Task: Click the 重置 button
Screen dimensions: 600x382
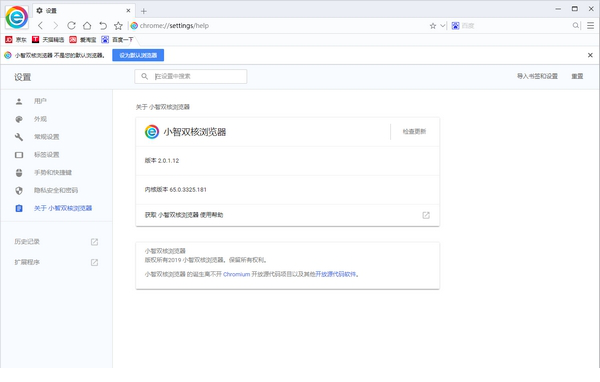Action: pyautogui.click(x=577, y=76)
